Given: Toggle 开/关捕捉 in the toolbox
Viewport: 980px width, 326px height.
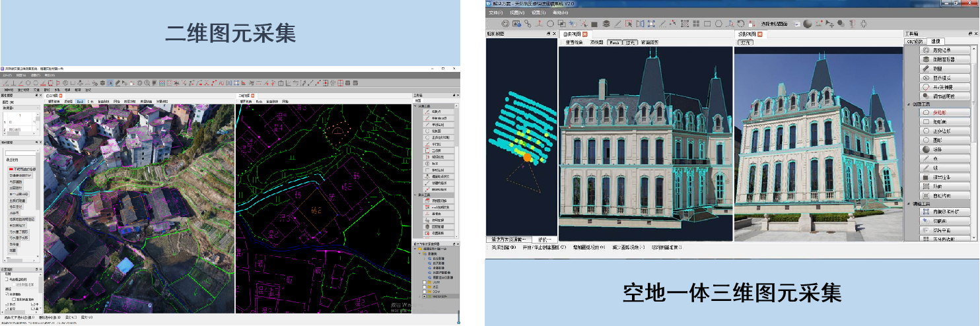Looking at the screenshot, I should pyautogui.click(x=944, y=87).
